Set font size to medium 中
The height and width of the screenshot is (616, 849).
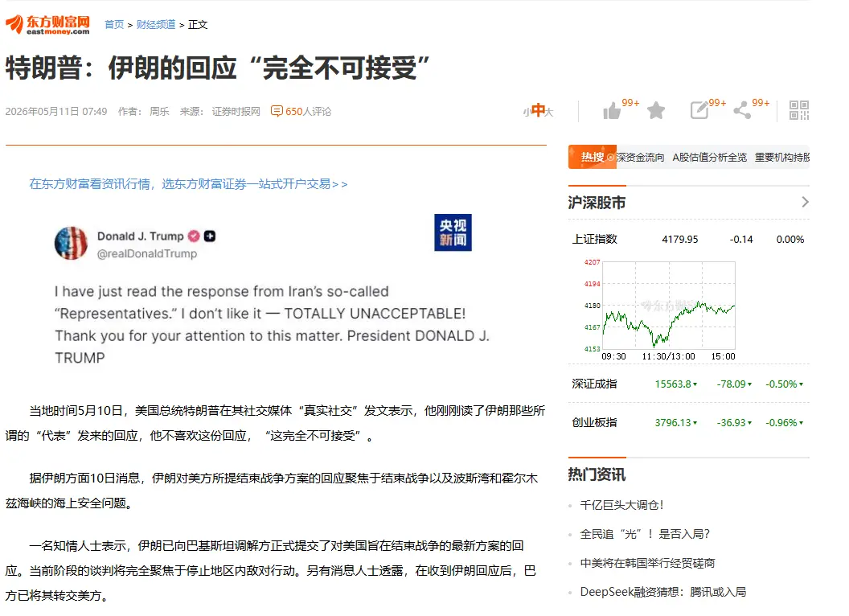pos(538,110)
